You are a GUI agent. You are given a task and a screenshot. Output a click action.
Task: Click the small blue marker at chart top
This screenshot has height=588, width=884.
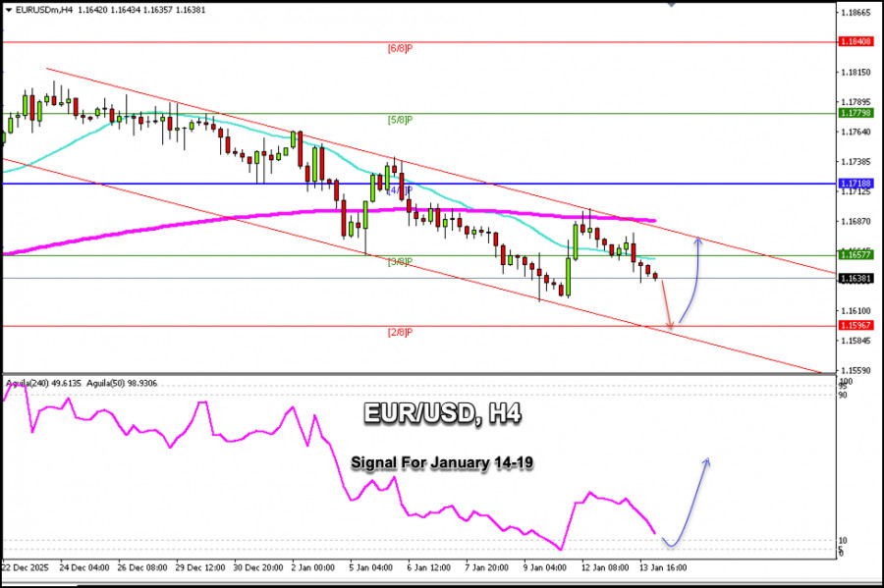click(671, 3)
